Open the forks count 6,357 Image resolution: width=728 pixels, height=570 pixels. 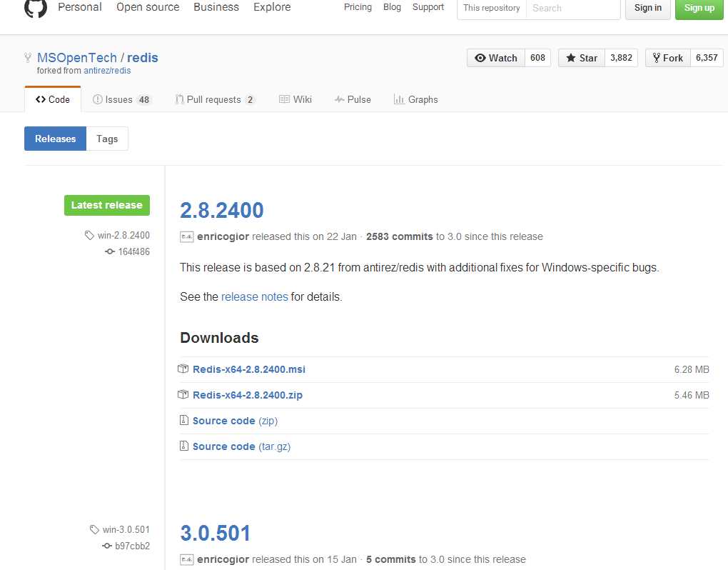707,58
